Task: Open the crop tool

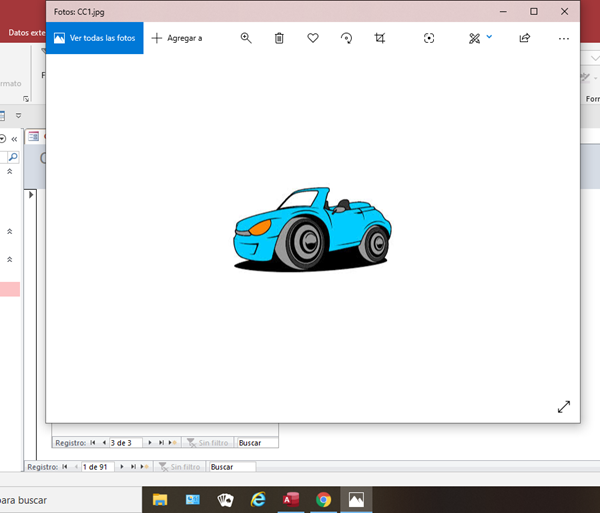Action: pos(380,38)
